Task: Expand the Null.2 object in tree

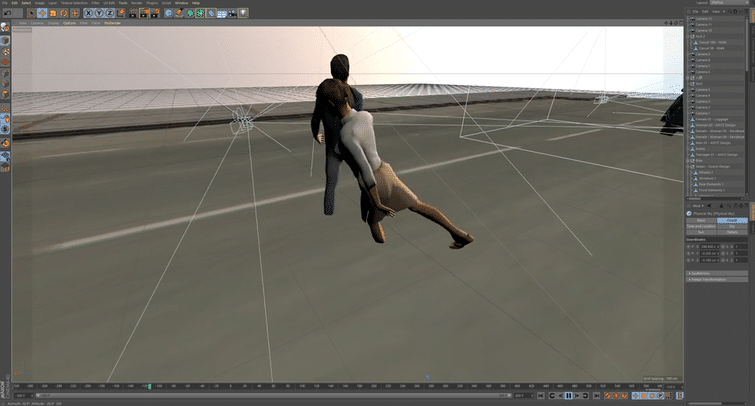Action: click(x=689, y=36)
